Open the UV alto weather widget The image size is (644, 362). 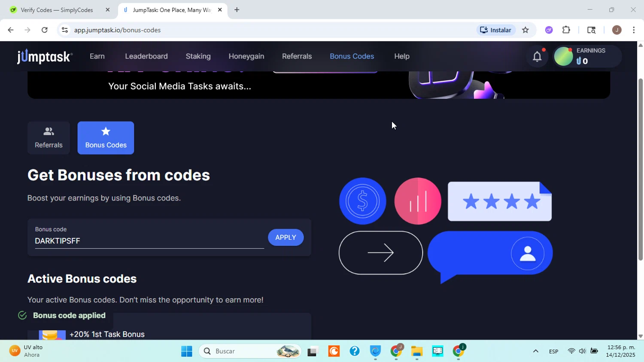(27, 351)
